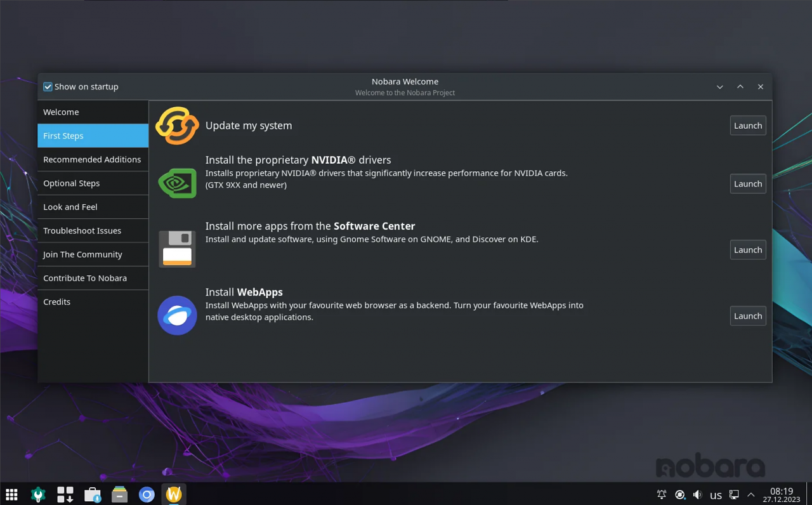This screenshot has height=505, width=812.
Task: Open the volume control in system tray
Action: 698,494
